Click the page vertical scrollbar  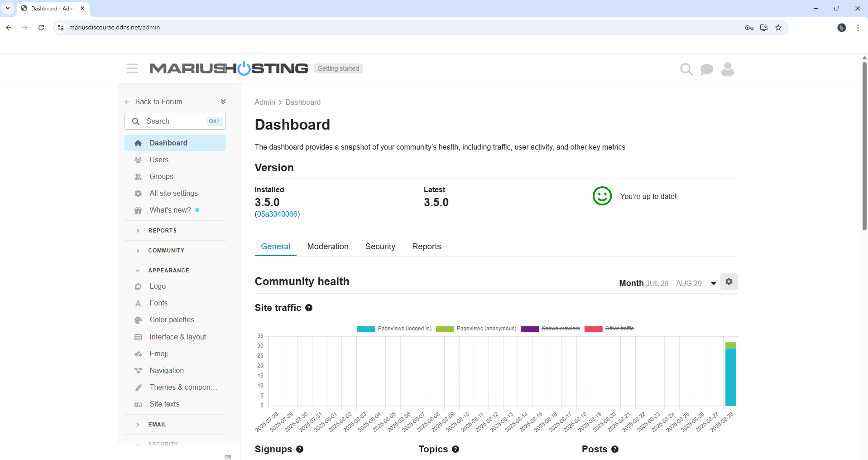[864, 146]
